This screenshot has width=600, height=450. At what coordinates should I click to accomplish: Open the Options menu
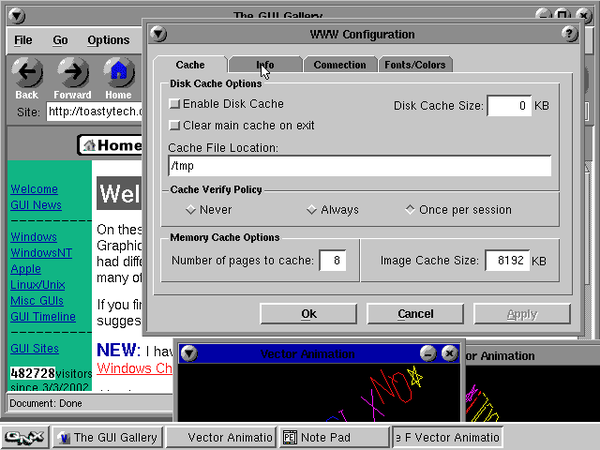point(108,40)
